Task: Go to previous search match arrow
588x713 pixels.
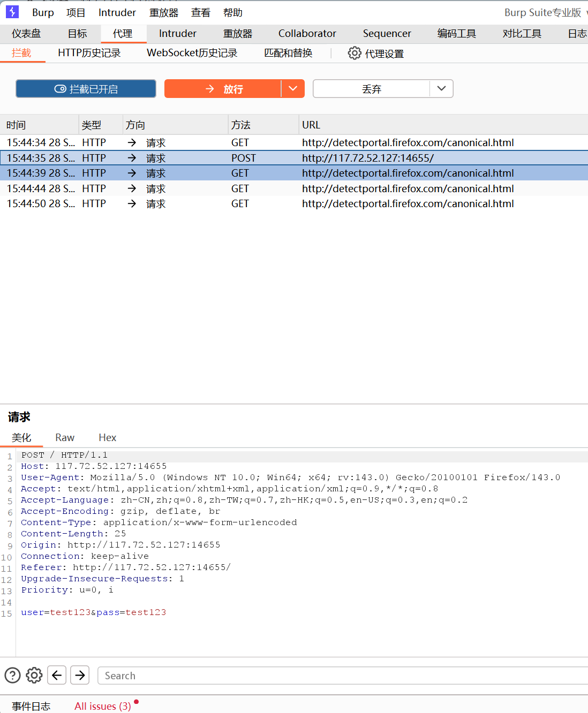Action: coord(57,676)
